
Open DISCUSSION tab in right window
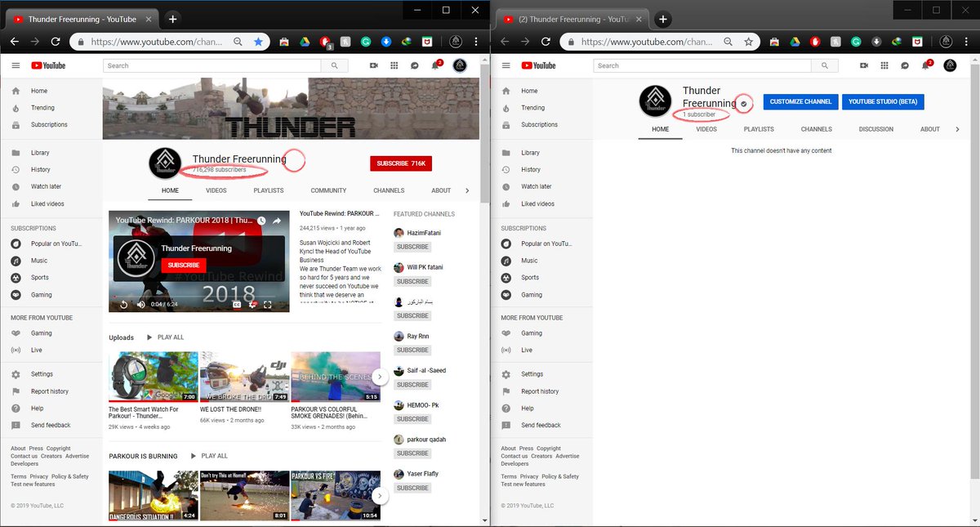click(x=875, y=129)
